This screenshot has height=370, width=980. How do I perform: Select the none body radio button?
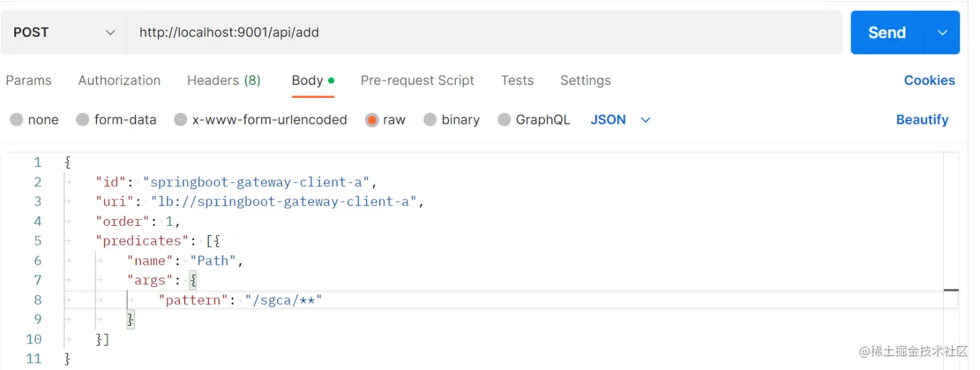point(17,120)
